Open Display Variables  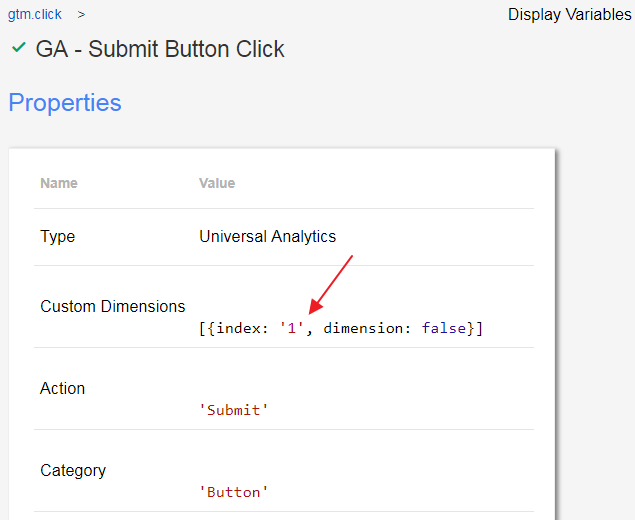569,15
